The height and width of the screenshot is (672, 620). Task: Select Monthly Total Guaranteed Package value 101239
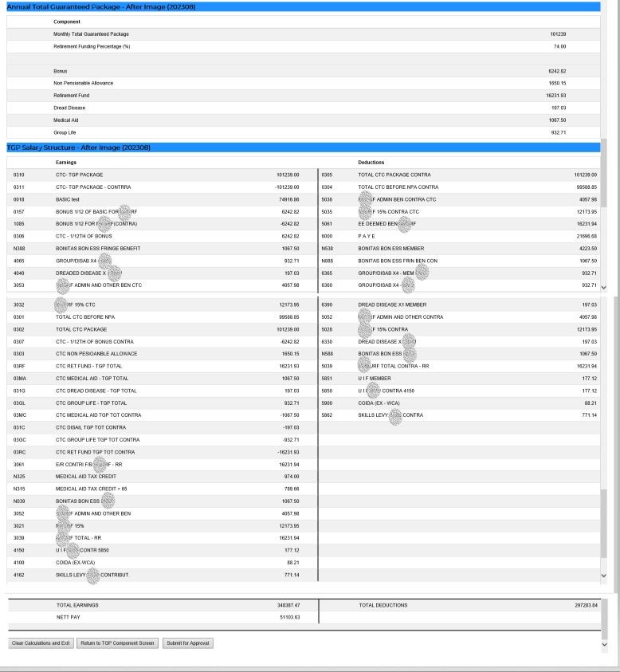[x=558, y=34]
